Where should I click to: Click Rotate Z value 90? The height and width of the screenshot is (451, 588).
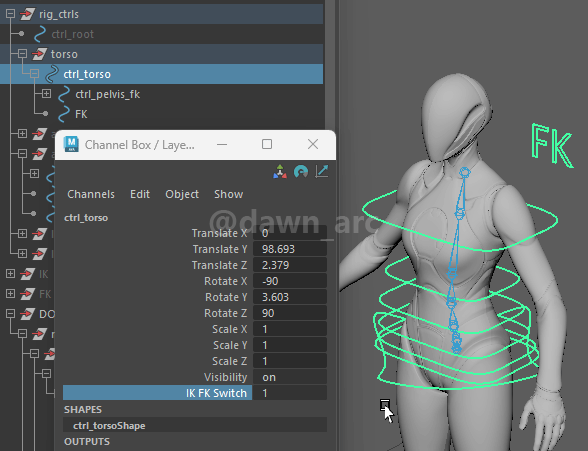point(290,313)
